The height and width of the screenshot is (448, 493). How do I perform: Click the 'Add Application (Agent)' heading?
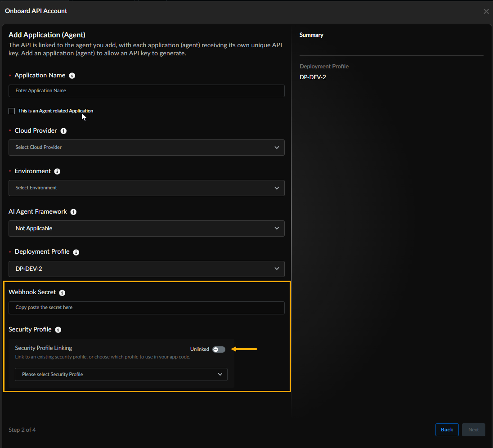pyautogui.click(x=47, y=35)
